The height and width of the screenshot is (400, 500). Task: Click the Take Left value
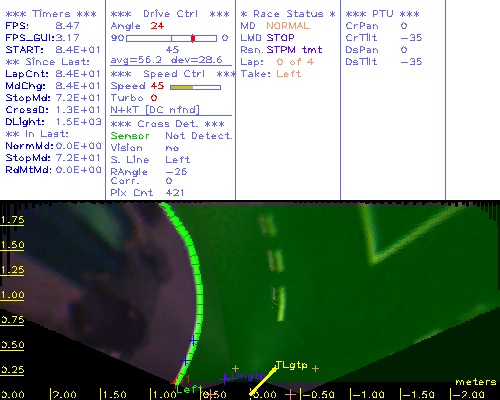coord(288,74)
